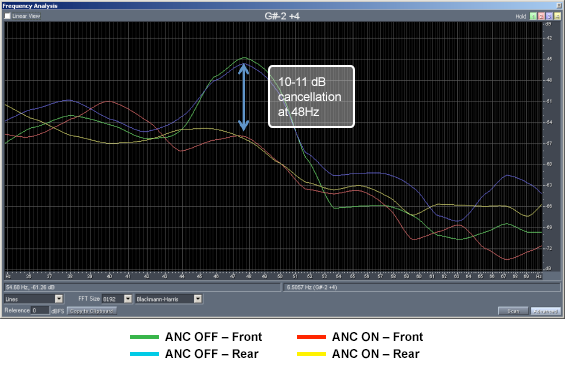
Task: Click the blue cancellation arrow at 48Hz
Action: point(244,97)
